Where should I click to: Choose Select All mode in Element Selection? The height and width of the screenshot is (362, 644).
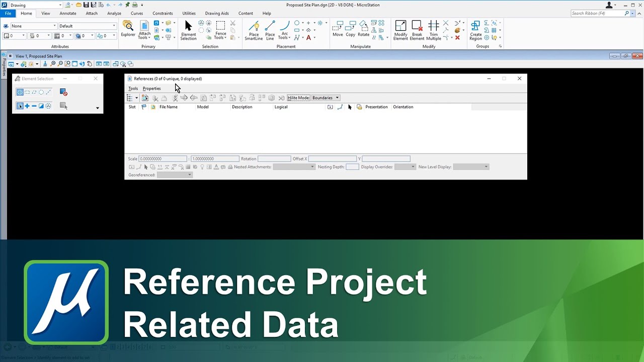click(x=48, y=106)
